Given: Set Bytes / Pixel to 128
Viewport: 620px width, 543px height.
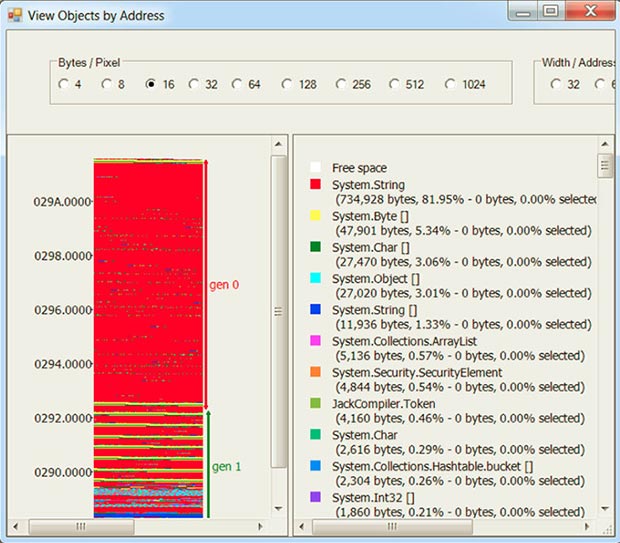Looking at the screenshot, I should [287, 84].
